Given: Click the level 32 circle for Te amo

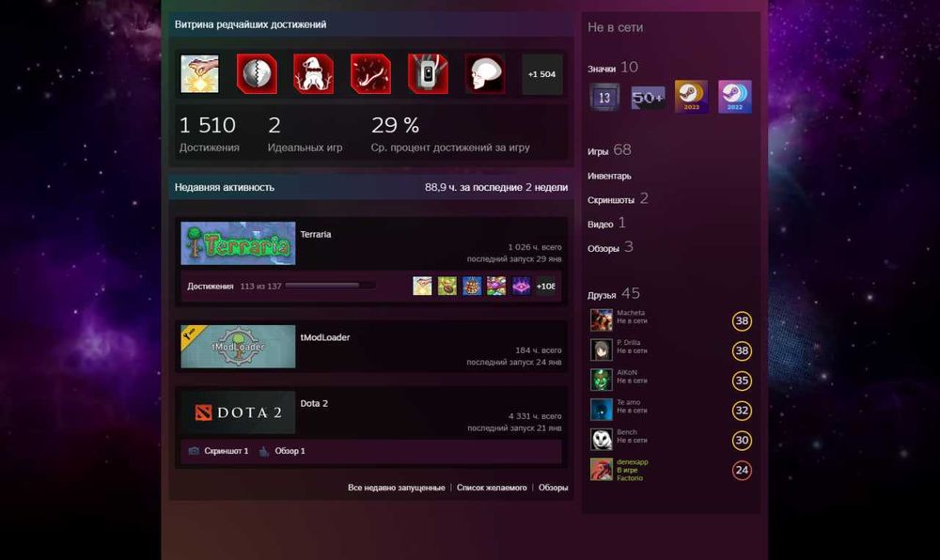Looking at the screenshot, I should click(x=742, y=411).
